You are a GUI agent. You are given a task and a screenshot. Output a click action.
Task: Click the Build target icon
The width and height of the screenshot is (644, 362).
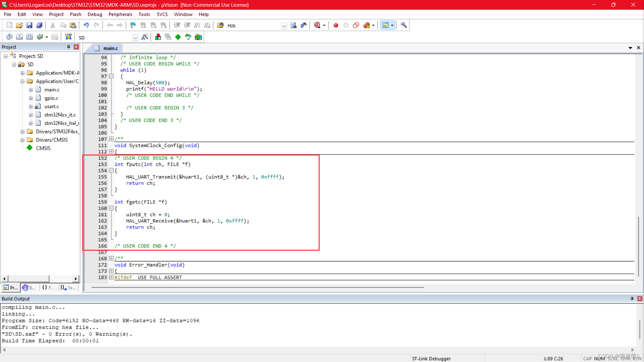(x=19, y=37)
